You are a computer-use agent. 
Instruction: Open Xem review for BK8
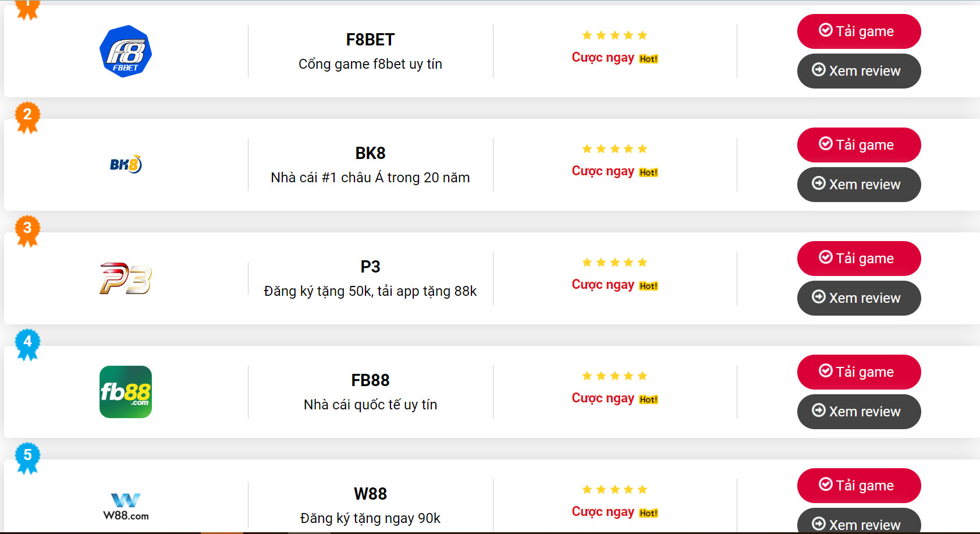click(x=858, y=185)
